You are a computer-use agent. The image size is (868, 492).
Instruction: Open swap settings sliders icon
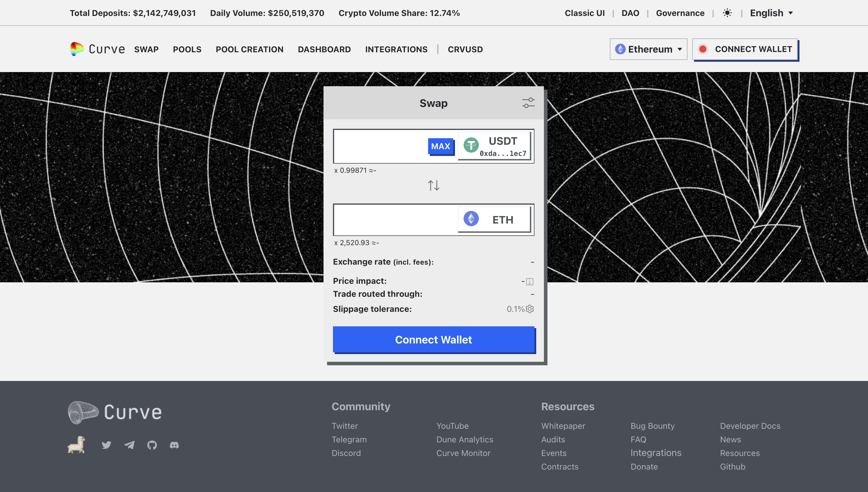click(528, 103)
